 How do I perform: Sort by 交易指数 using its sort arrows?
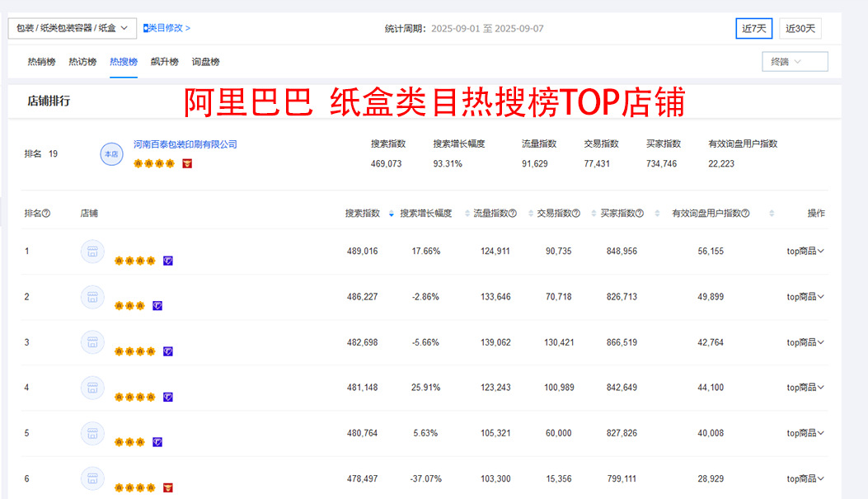pos(594,214)
